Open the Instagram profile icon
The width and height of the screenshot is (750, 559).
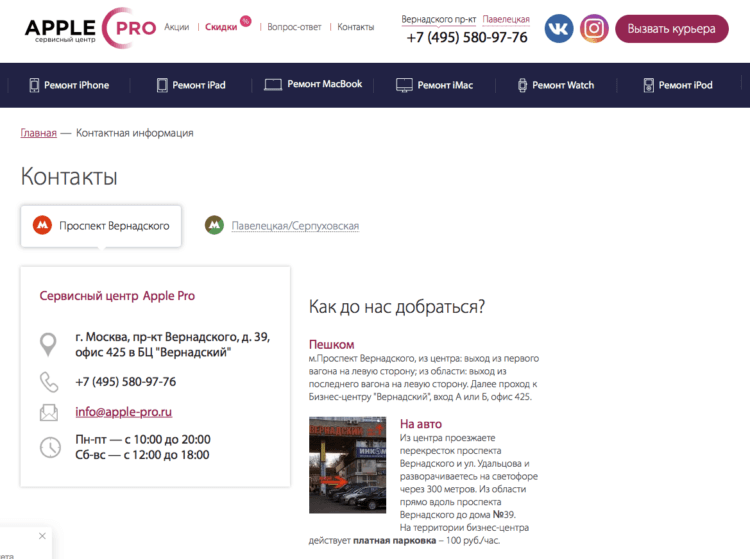click(x=594, y=29)
